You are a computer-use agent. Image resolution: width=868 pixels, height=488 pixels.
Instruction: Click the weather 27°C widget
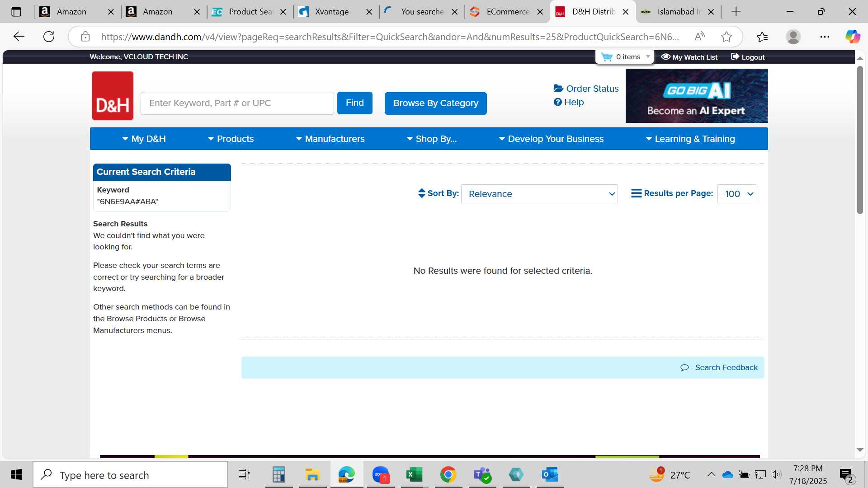pos(670,474)
